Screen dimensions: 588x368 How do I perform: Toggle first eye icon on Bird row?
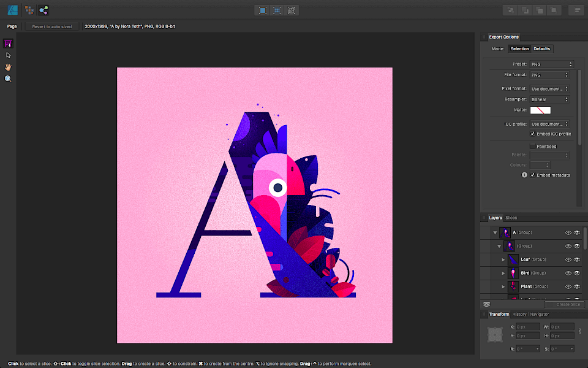click(568, 274)
